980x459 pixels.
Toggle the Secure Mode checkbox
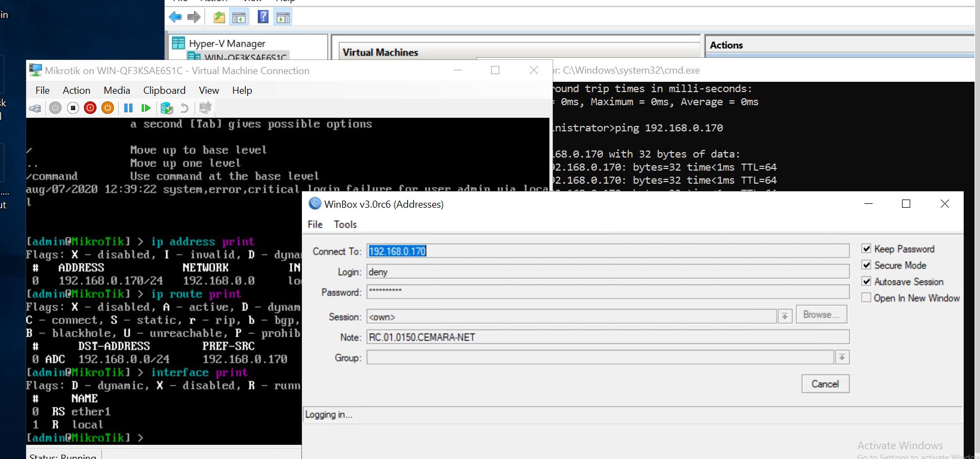867,265
